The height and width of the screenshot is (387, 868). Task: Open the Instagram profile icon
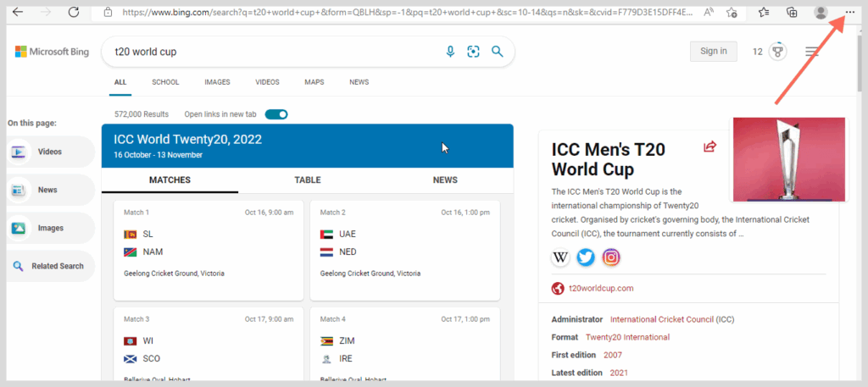(611, 257)
